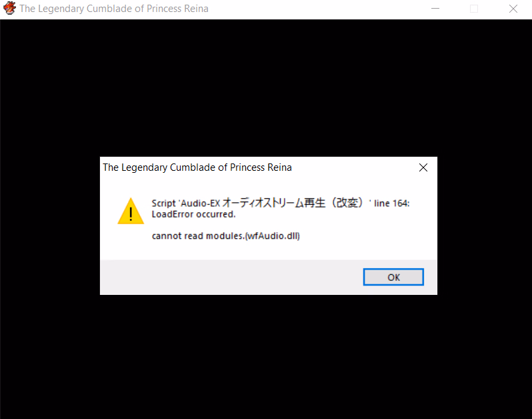Click the grey footer area beside OK
The image size is (532, 419).
click(231, 277)
